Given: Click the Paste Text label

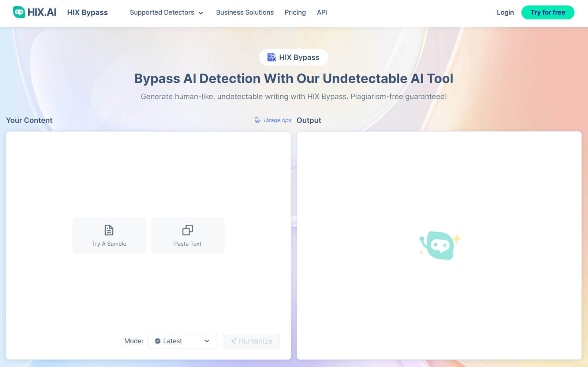Looking at the screenshot, I should point(188,244).
